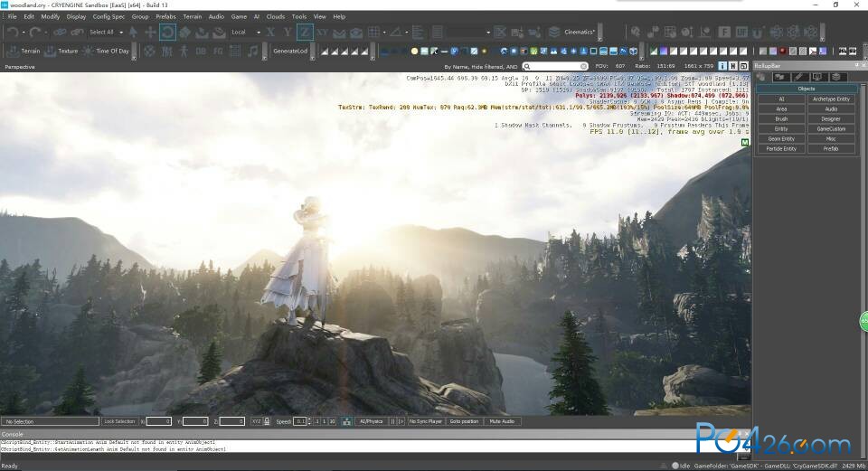Screen dimensions: 868x471
Task: Click the Redo arrow icon
Action: pos(35,33)
